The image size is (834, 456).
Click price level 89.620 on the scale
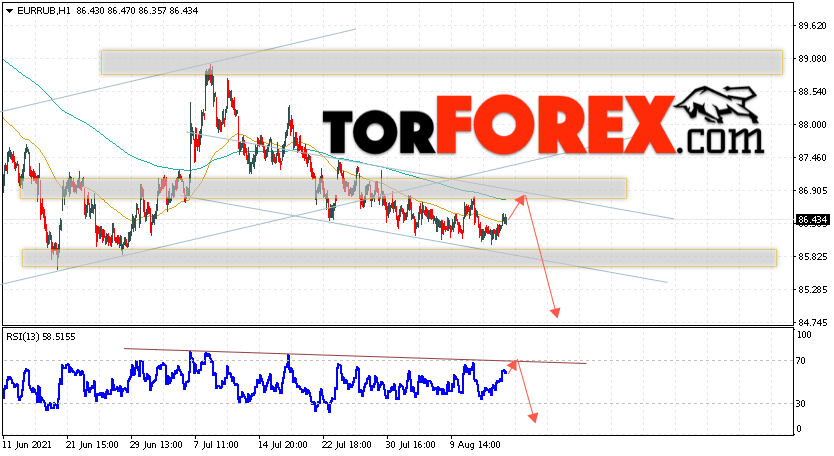pyautogui.click(x=812, y=26)
